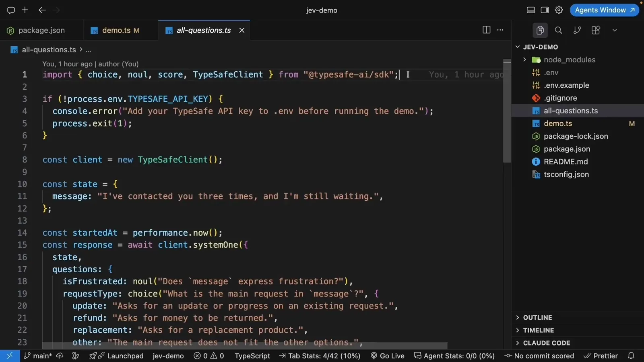This screenshot has width=644, height=362.
Task: Publish changes cloud icon
Action: pos(60,356)
